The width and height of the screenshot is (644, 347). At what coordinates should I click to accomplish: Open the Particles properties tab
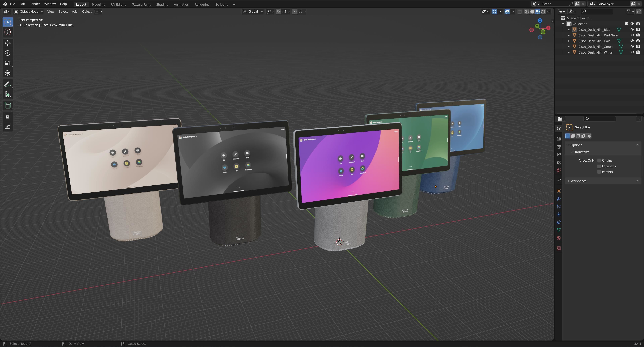click(x=558, y=207)
